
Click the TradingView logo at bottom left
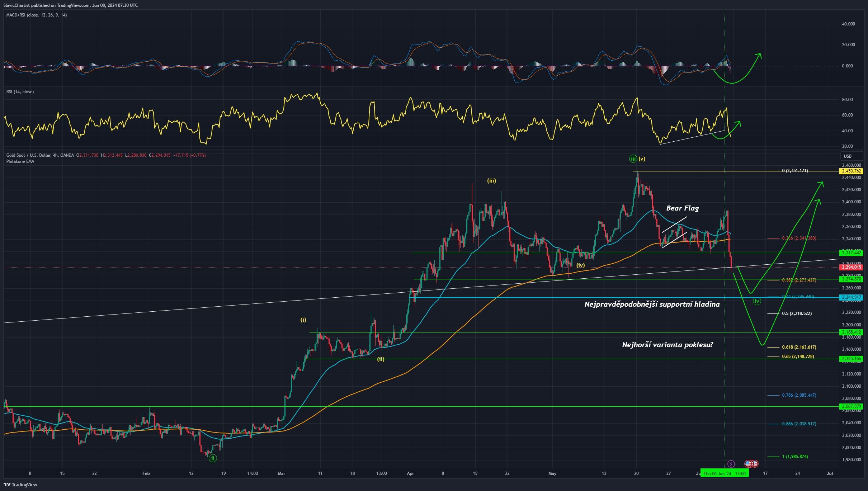click(20, 485)
